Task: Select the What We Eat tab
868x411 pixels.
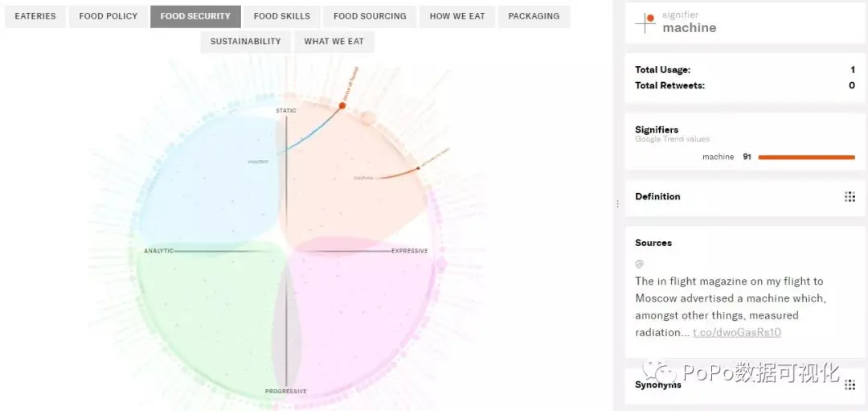Action: click(334, 42)
